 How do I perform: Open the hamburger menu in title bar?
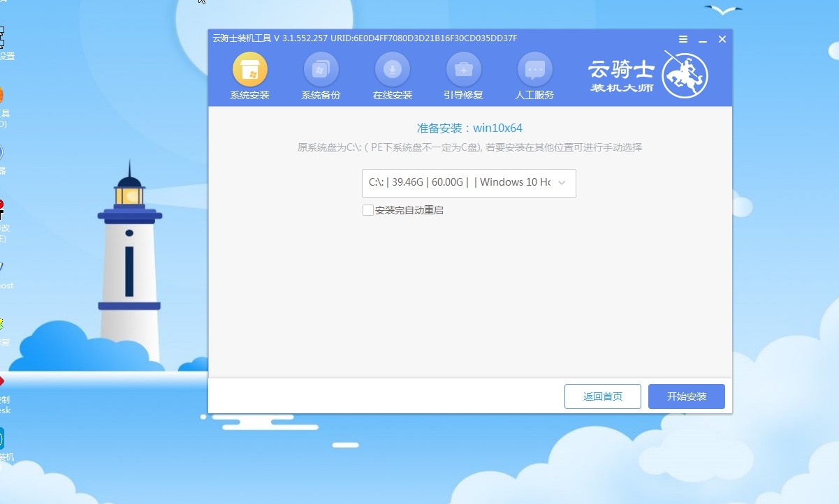click(x=683, y=39)
